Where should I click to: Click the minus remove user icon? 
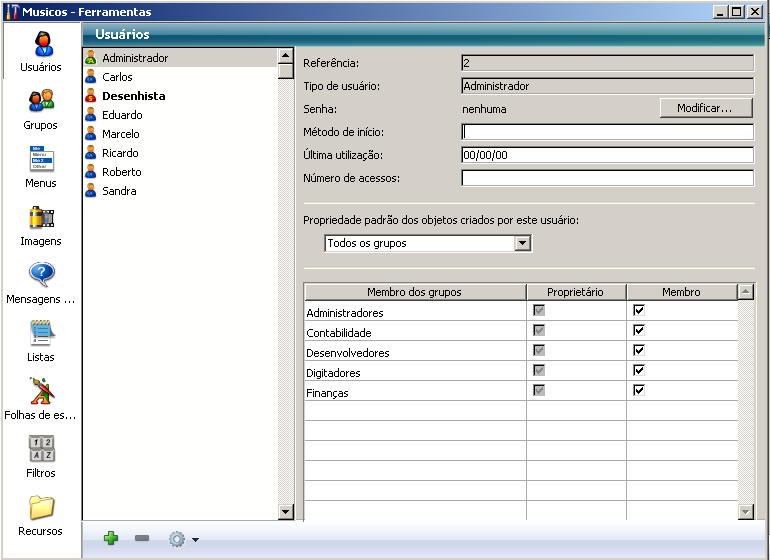coord(142,539)
